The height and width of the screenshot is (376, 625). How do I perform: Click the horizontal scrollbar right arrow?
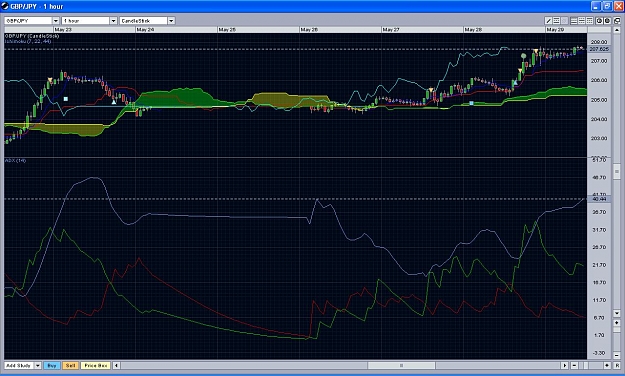pyautogui.click(x=565, y=365)
